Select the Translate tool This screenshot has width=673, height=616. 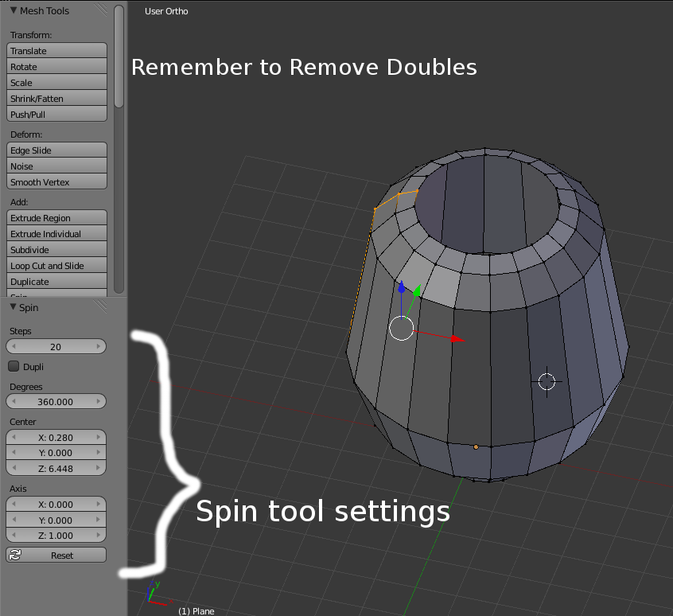point(56,50)
